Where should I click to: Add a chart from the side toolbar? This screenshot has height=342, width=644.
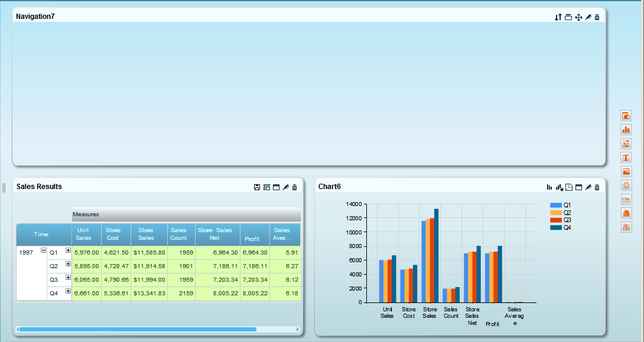[x=626, y=129]
